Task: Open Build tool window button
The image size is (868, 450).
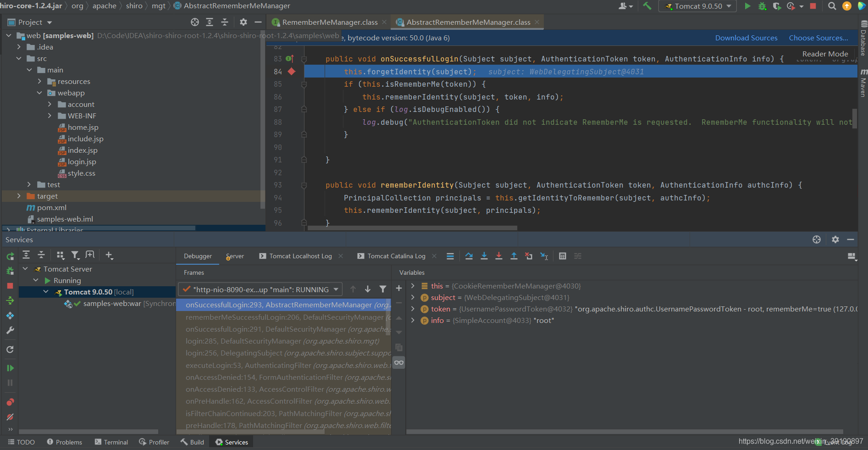Action: (192, 442)
